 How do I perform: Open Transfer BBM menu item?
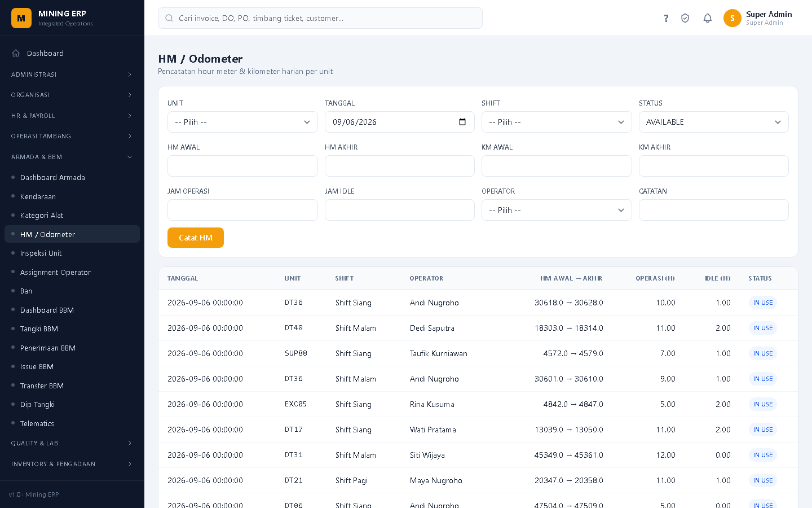[x=72, y=386]
